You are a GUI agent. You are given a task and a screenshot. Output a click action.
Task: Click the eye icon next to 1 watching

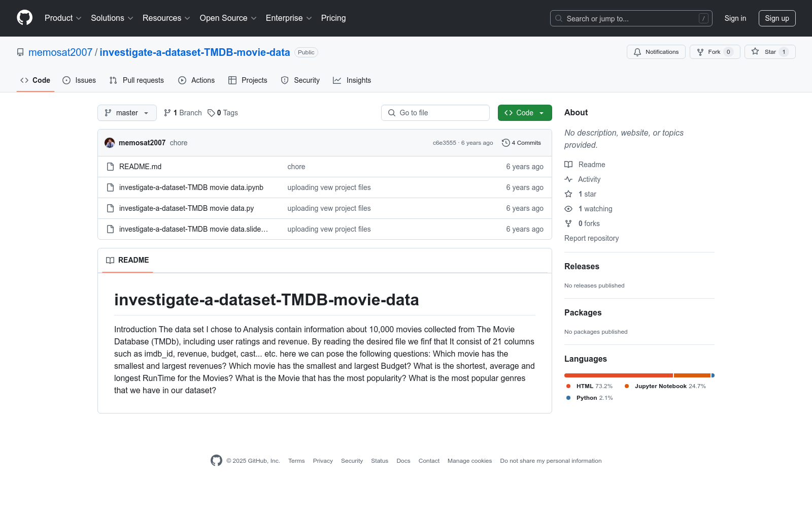tap(568, 209)
